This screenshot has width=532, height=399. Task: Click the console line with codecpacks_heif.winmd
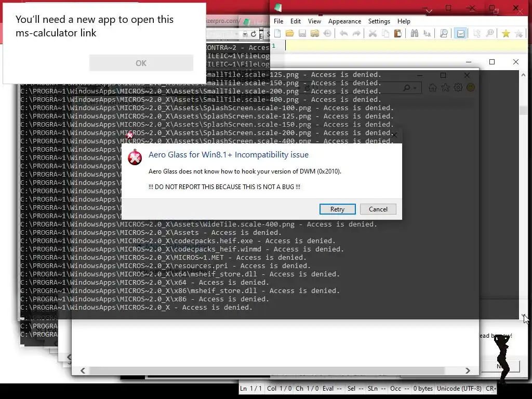pos(182,249)
